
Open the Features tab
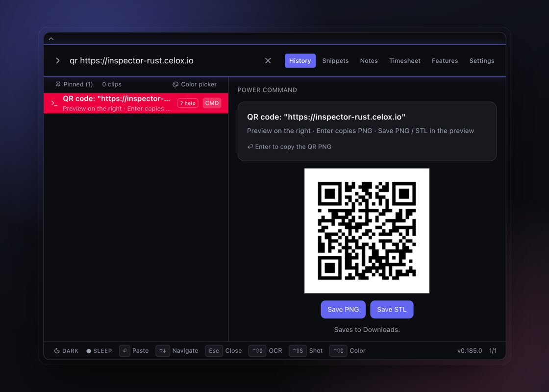445,61
